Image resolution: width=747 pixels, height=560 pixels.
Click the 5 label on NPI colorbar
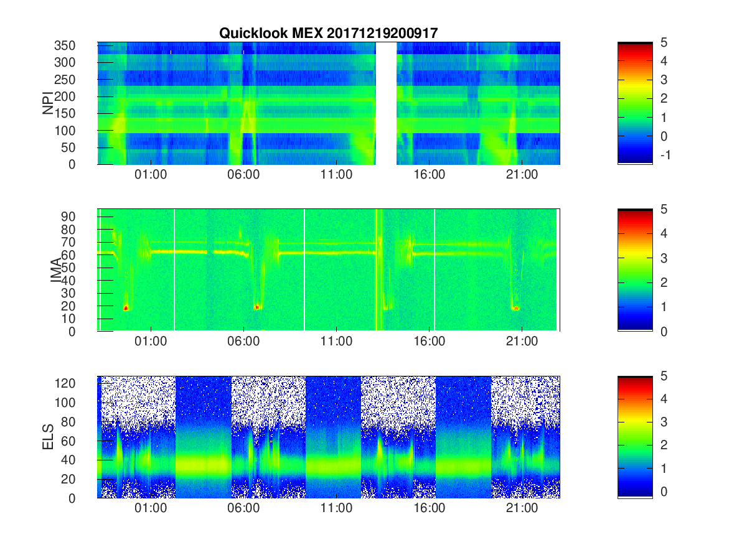[x=664, y=42]
